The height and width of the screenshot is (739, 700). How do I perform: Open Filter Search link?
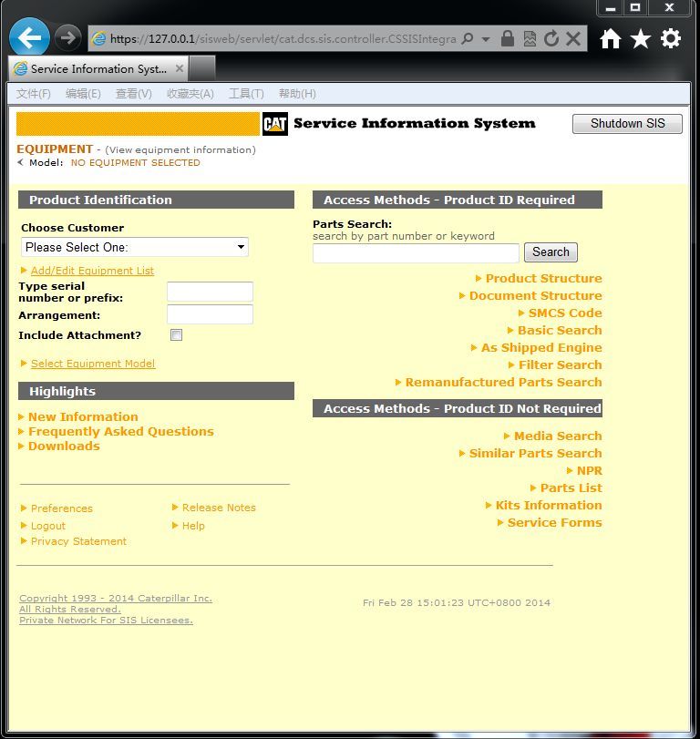[x=560, y=364]
